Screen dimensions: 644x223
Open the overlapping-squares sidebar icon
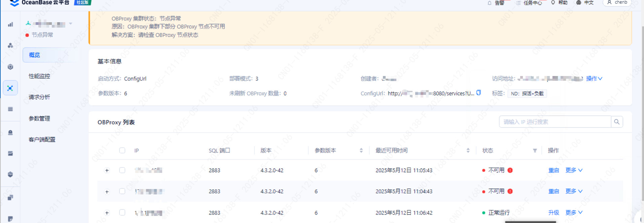10,197
